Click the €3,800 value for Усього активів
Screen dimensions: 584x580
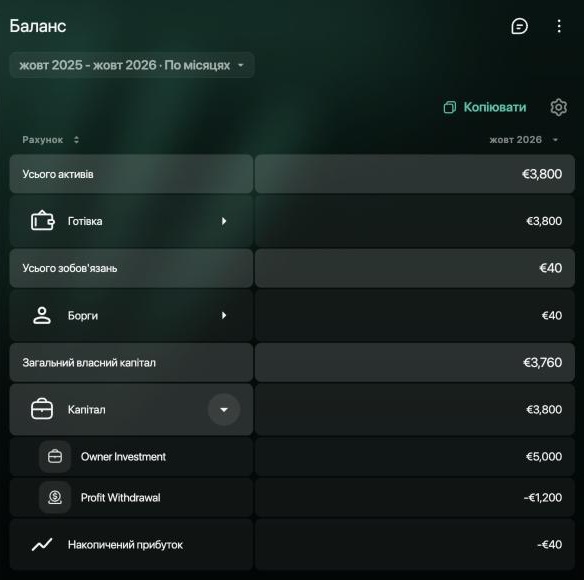click(542, 174)
